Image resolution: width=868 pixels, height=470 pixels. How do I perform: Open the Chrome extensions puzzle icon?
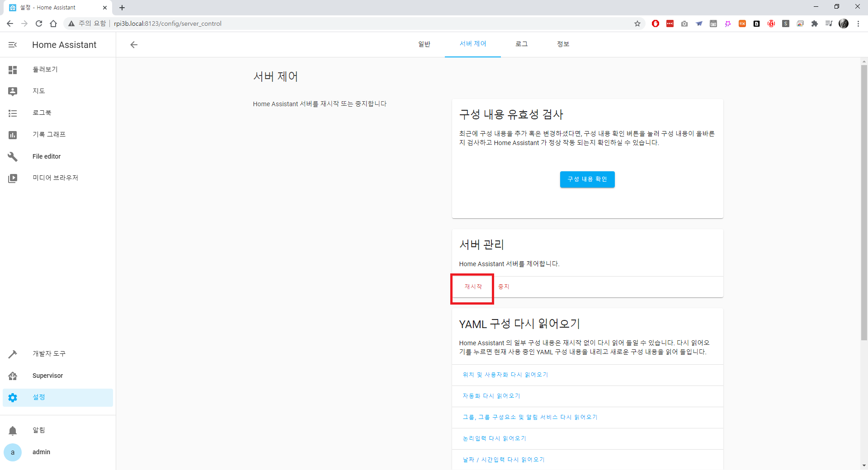815,23
